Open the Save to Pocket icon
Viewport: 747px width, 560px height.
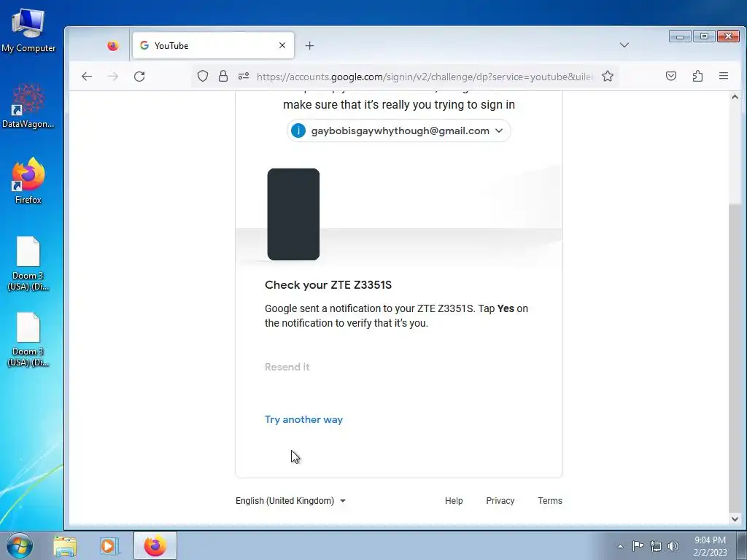point(671,76)
